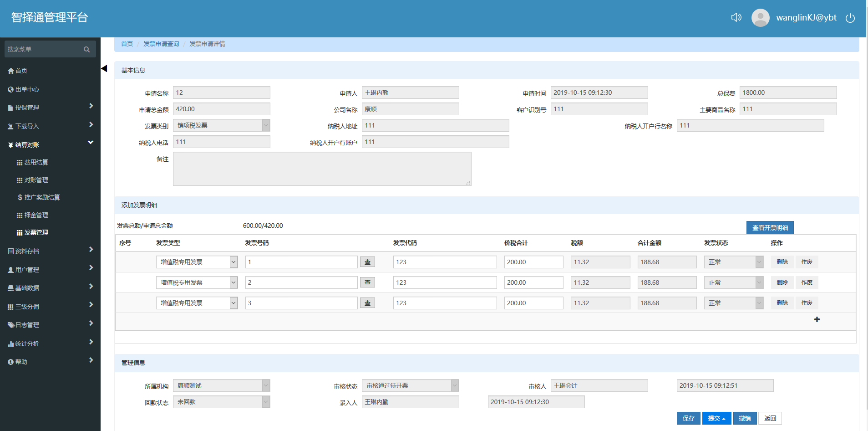868x431 pixels.
Task: Delete the second invoice row
Action: (782, 282)
